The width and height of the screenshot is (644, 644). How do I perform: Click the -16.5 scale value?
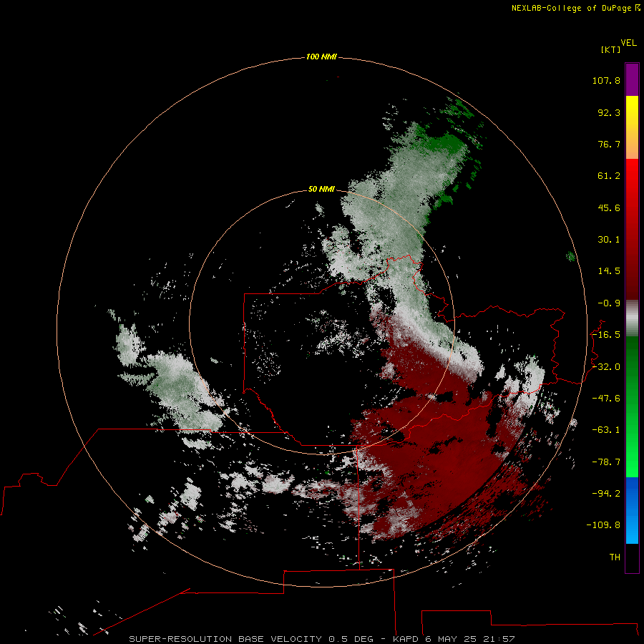point(606,335)
